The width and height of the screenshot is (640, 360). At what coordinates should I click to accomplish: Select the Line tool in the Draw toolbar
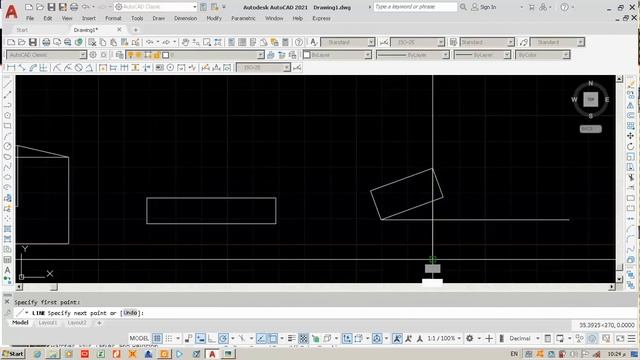point(7,84)
